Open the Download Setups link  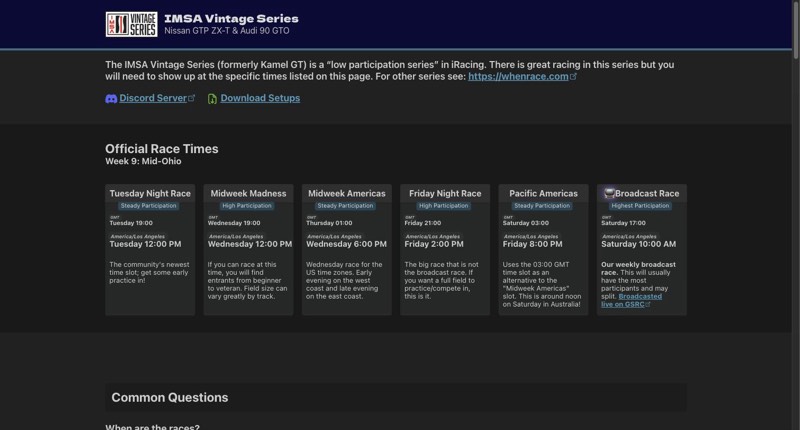pyautogui.click(x=260, y=98)
